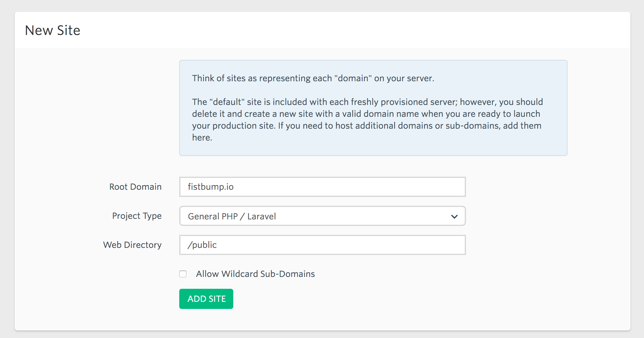Click the Root Domain input field
The height and width of the screenshot is (338, 644).
322,187
